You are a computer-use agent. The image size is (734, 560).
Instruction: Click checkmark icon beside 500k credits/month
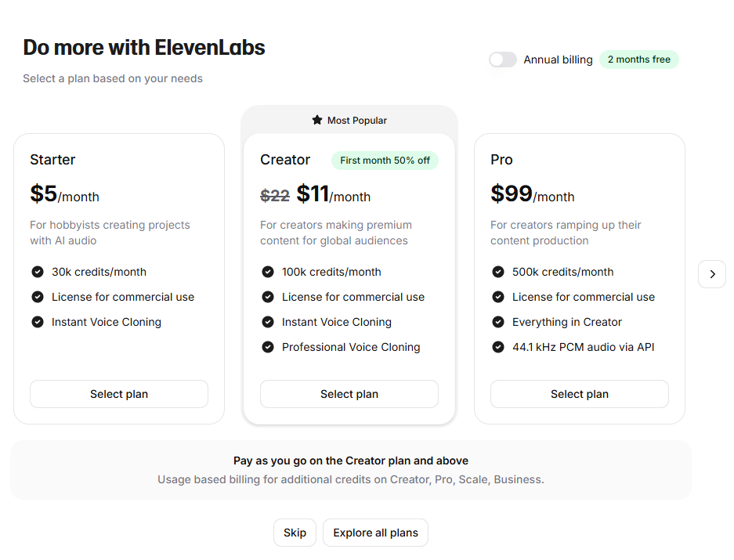498,272
